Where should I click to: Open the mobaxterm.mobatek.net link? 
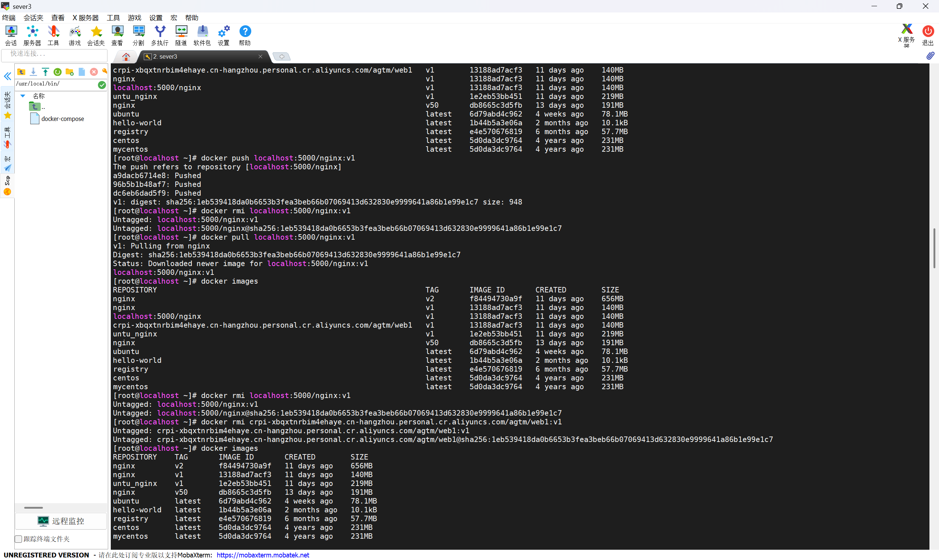pyautogui.click(x=263, y=555)
